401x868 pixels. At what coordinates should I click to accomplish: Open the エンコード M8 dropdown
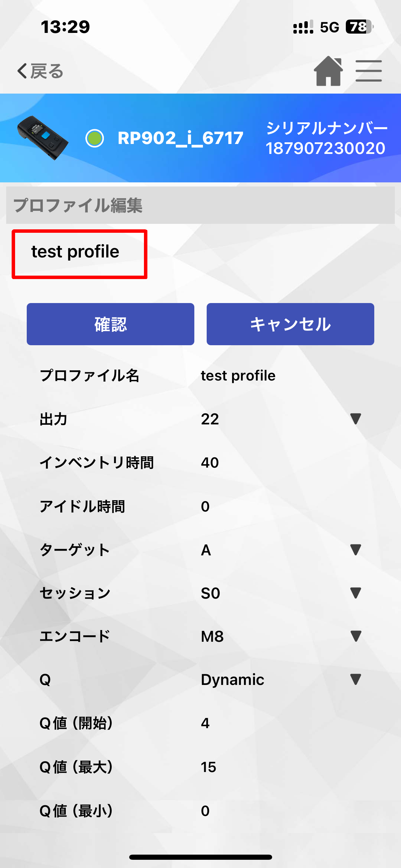[356, 636]
